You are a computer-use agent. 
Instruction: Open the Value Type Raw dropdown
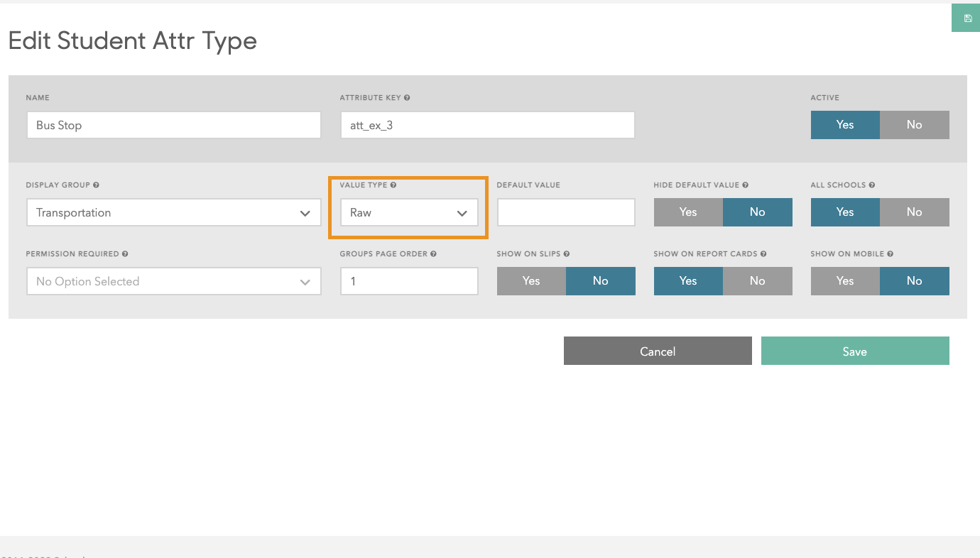click(x=409, y=213)
